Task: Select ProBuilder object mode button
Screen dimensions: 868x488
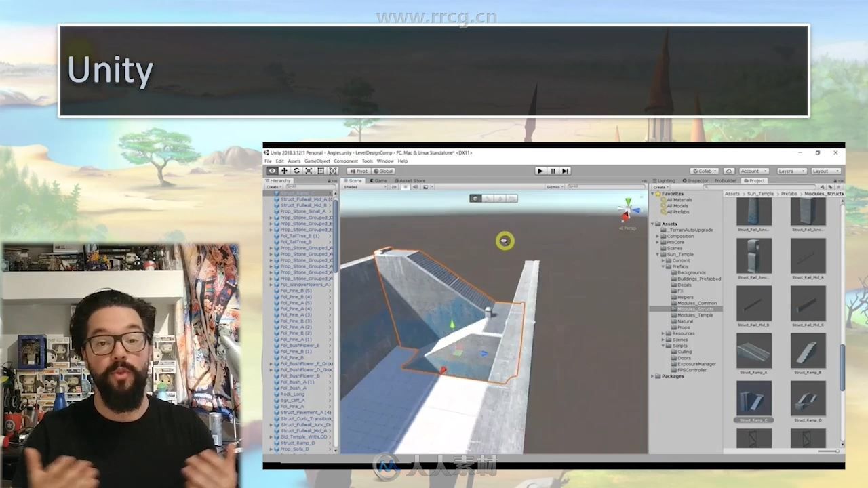Action: click(475, 198)
